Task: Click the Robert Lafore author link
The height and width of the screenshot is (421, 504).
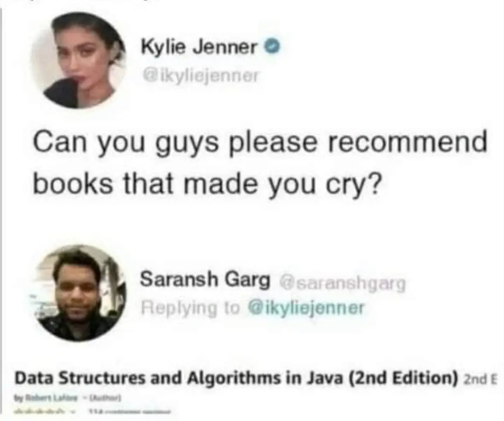Action: (x=51, y=398)
